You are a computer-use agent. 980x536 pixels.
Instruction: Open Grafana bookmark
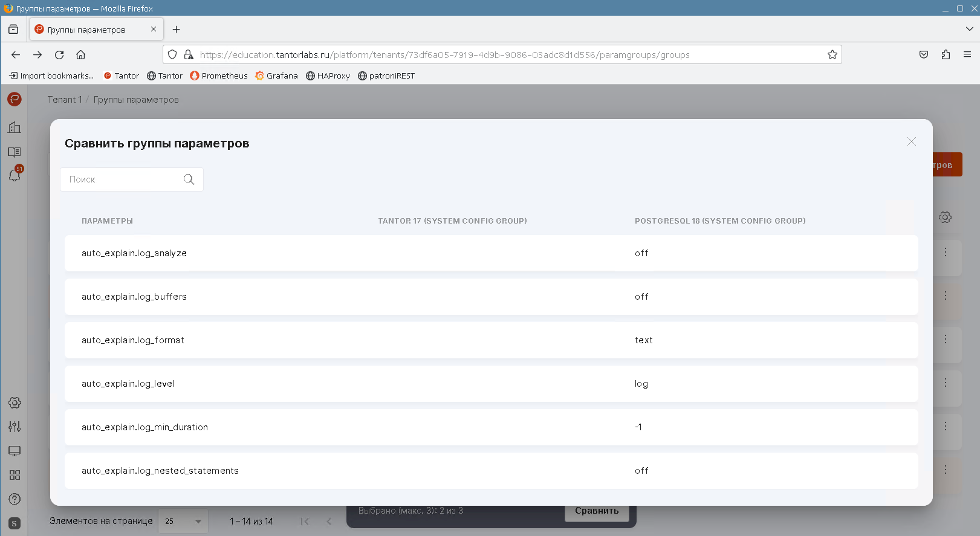click(x=276, y=76)
